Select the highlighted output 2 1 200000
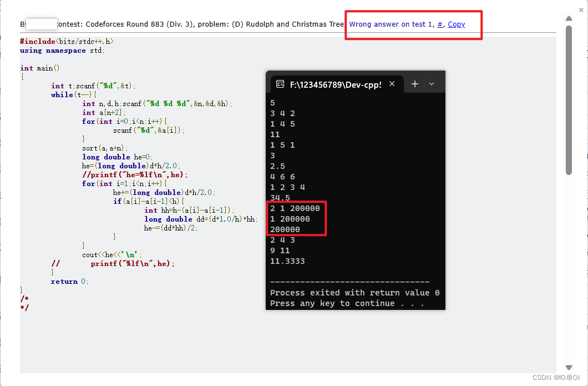588x386 pixels. tap(296, 208)
